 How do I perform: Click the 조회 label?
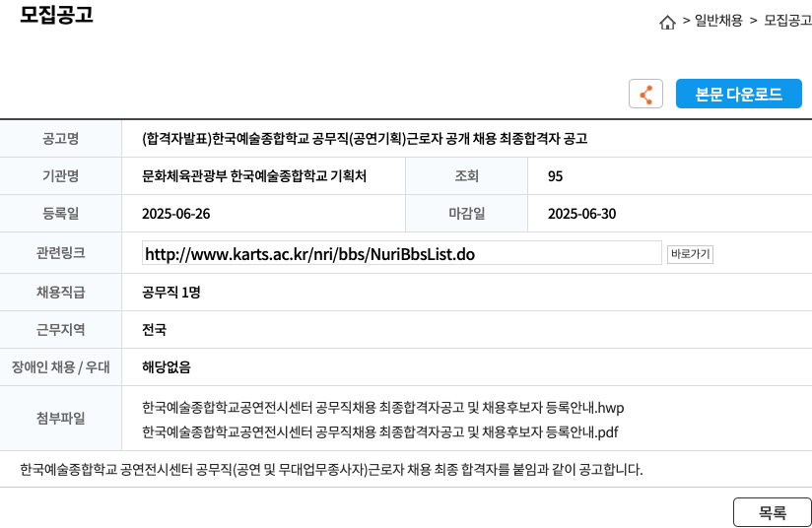coord(466,176)
